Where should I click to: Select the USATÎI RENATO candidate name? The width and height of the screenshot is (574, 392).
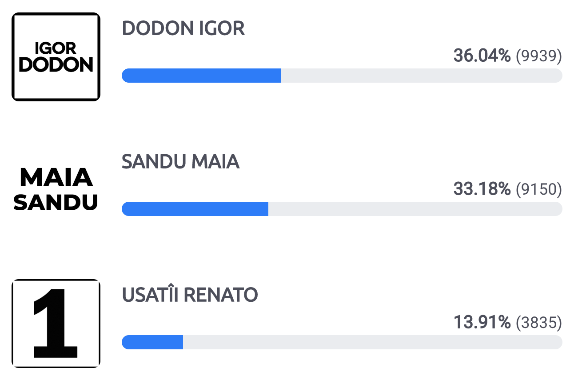click(x=190, y=295)
